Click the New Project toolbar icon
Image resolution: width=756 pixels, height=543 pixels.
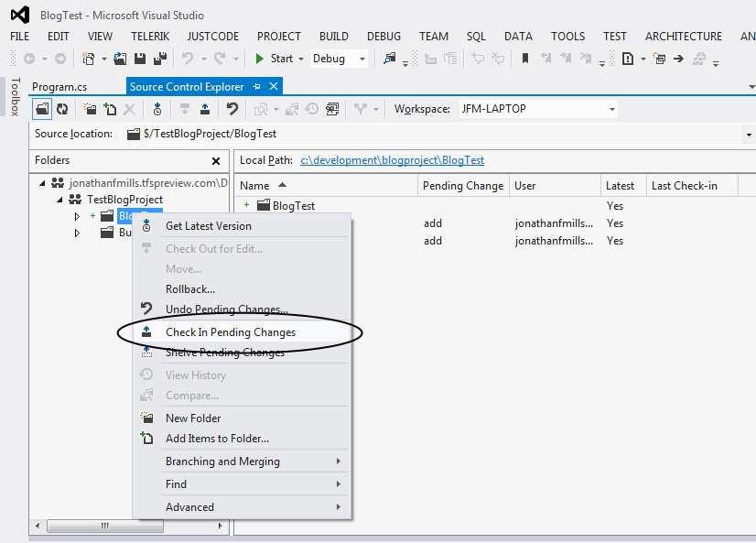click(89, 59)
